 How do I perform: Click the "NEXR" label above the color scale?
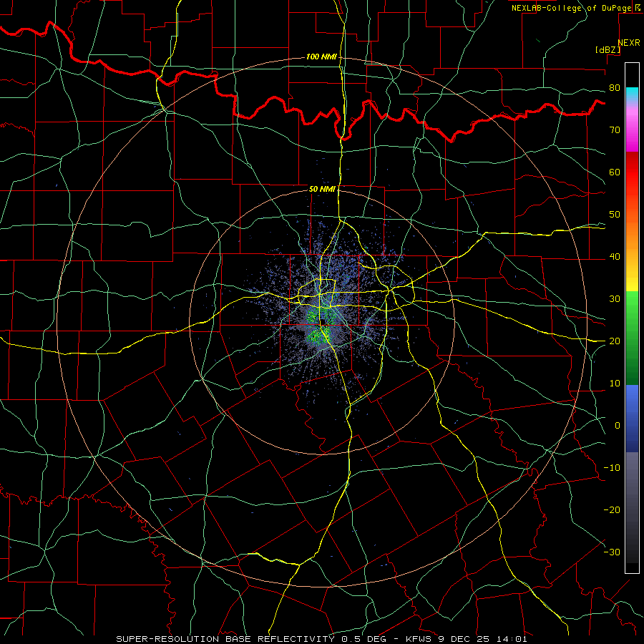[x=629, y=43]
